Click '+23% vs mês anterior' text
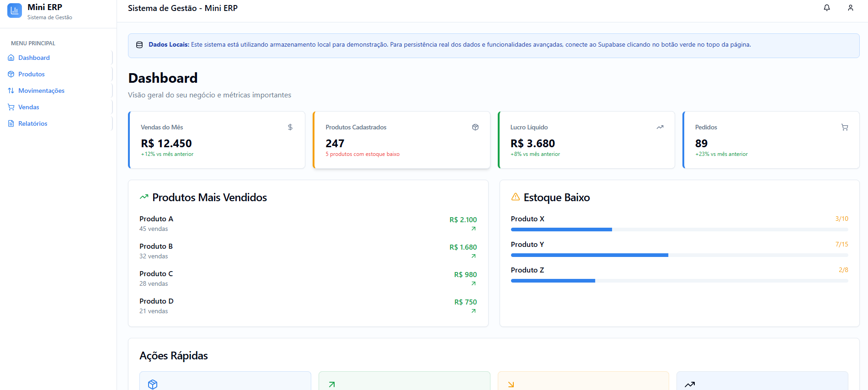868x390 pixels. (721, 154)
